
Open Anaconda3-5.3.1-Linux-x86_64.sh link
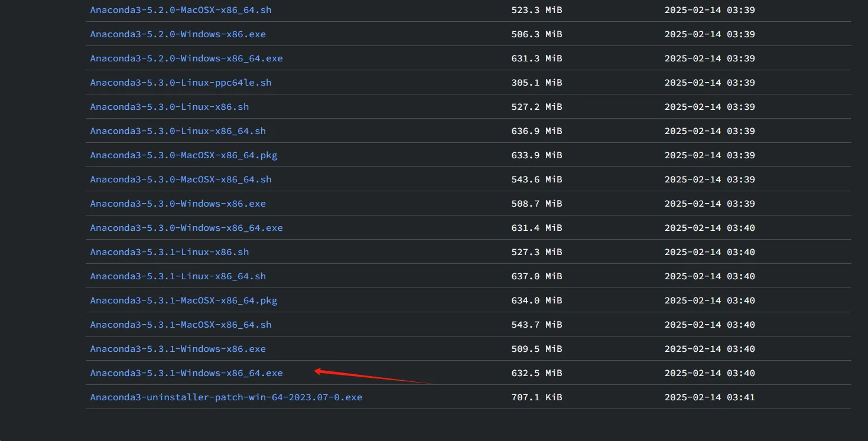[x=178, y=276]
